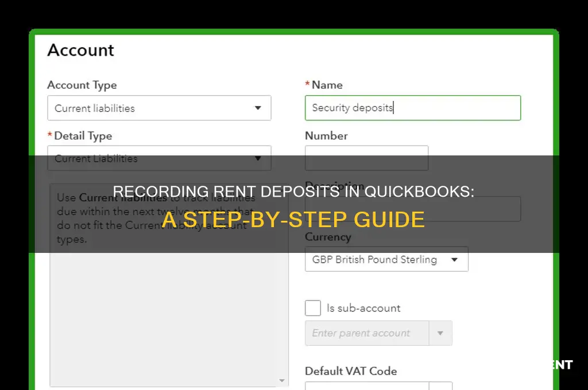Click the Currency label

pyautogui.click(x=328, y=237)
